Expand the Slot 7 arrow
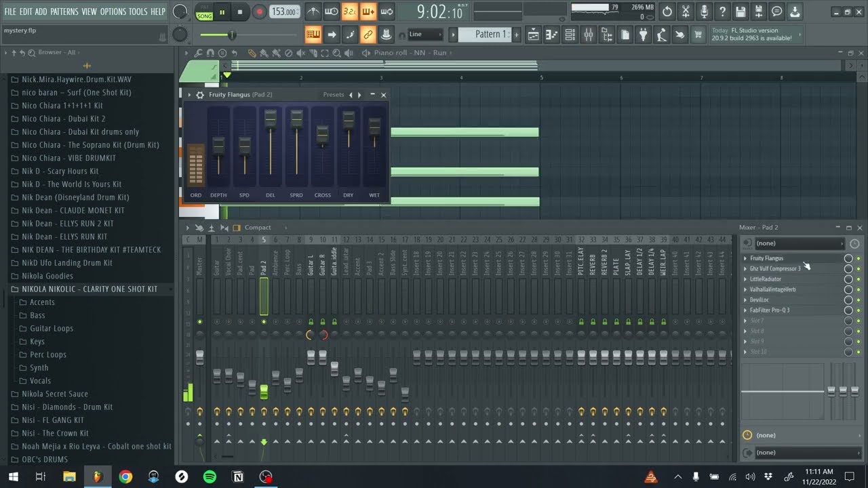The height and width of the screenshot is (488, 868). tap(745, 321)
